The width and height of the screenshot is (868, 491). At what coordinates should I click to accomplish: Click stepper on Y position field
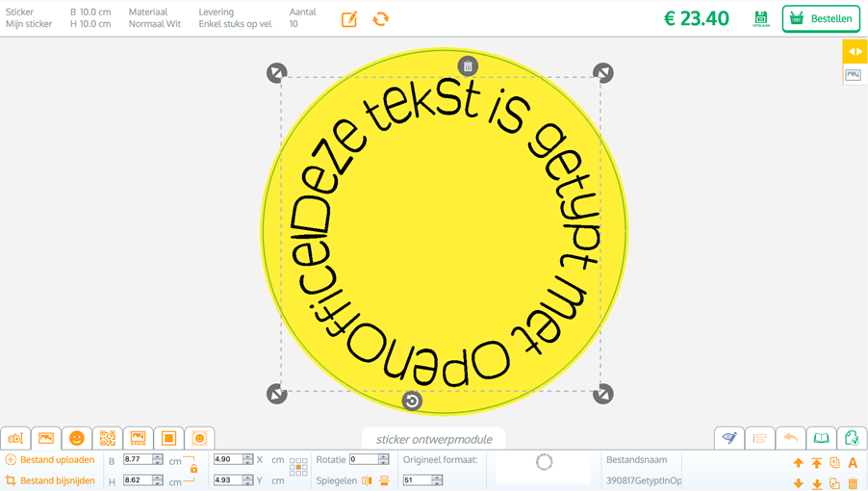pyautogui.click(x=248, y=480)
